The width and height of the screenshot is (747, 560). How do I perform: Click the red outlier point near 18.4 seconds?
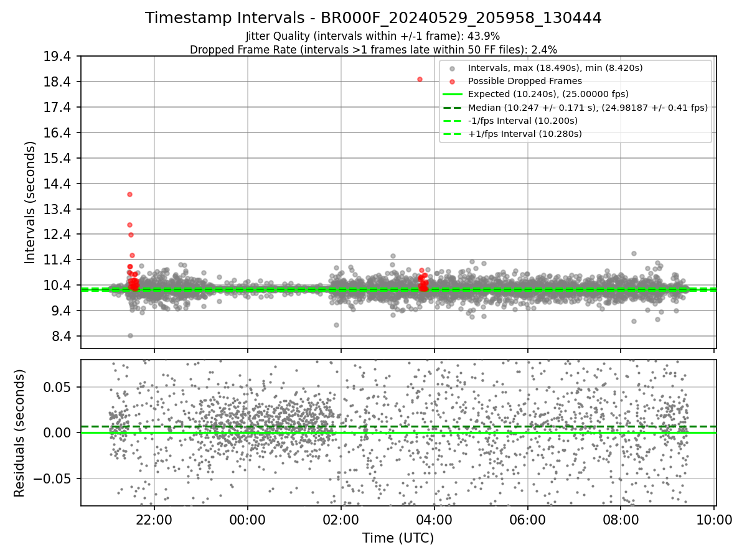coord(420,79)
